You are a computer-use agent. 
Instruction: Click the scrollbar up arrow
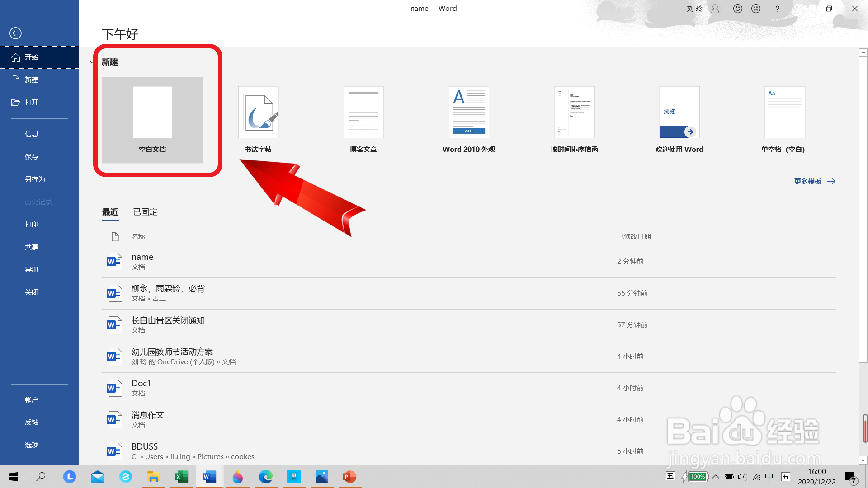pos(863,52)
